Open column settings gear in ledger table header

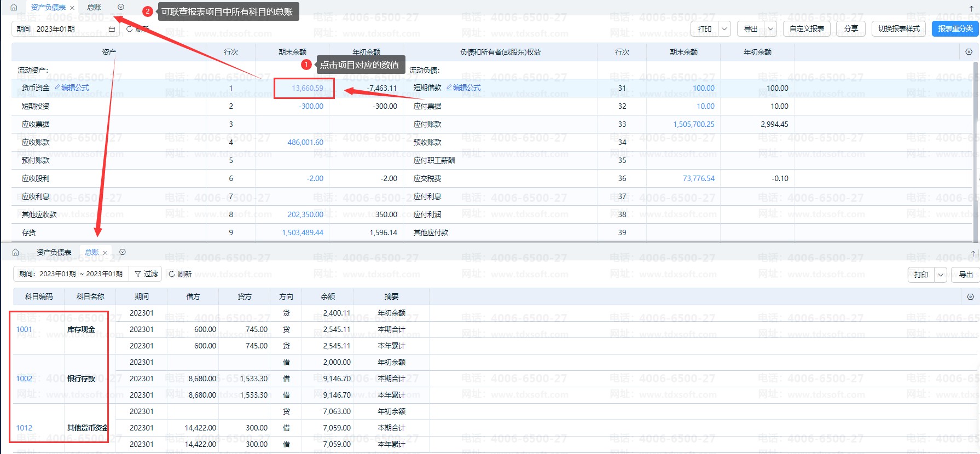[x=970, y=297]
